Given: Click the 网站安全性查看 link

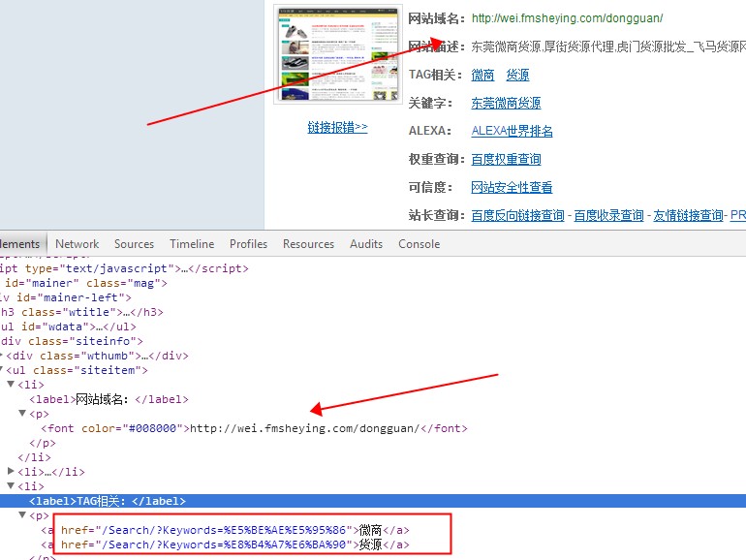Looking at the screenshot, I should 512,187.
